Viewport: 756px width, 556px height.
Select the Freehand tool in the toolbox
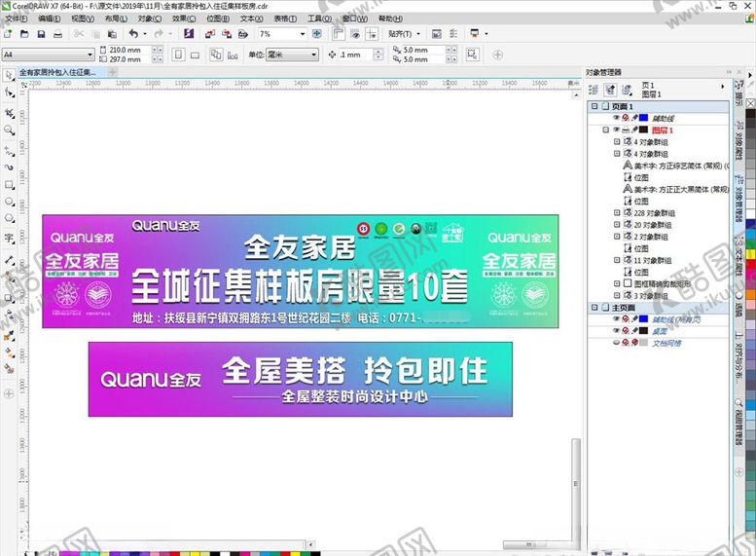coord(9,151)
